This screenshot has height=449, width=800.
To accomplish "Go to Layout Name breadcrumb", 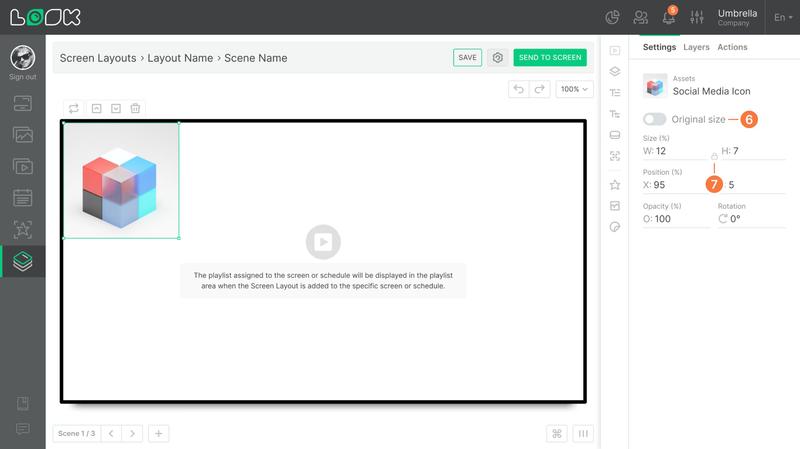I will (x=180, y=58).
